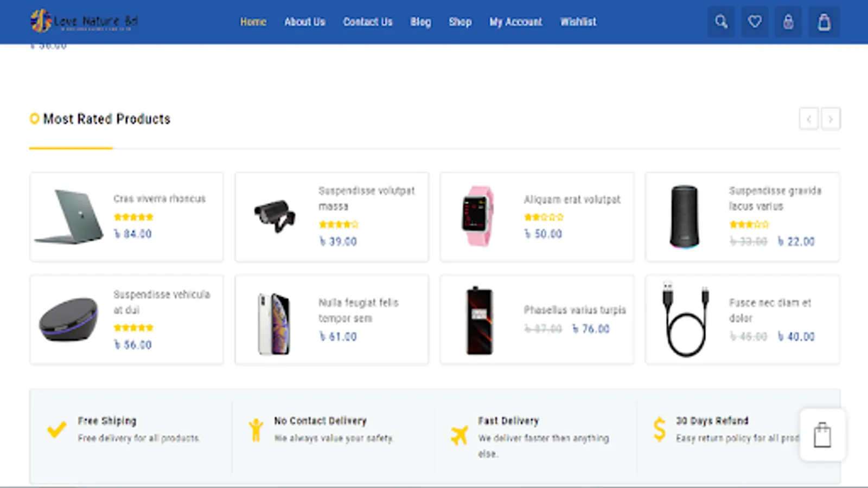The image size is (868, 488).
Task: Click the Free Shiping checkmark icon
Action: coord(56,429)
